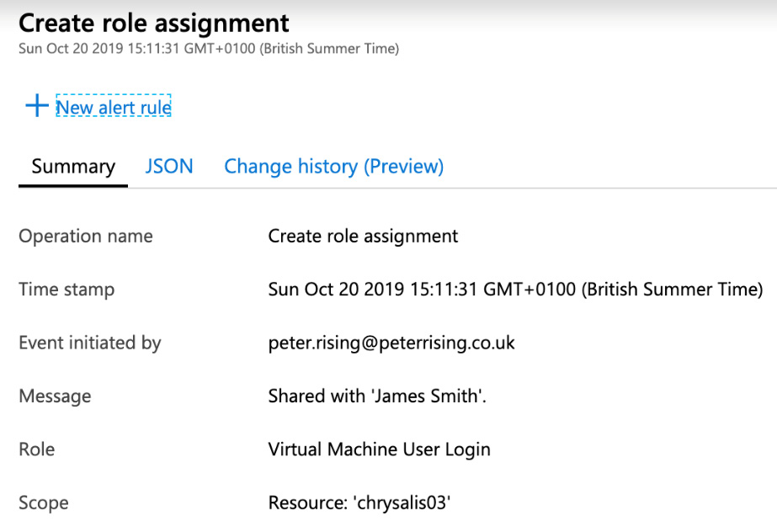Click the Time stamp label
This screenshot has height=532, width=777.
pyautogui.click(x=67, y=290)
